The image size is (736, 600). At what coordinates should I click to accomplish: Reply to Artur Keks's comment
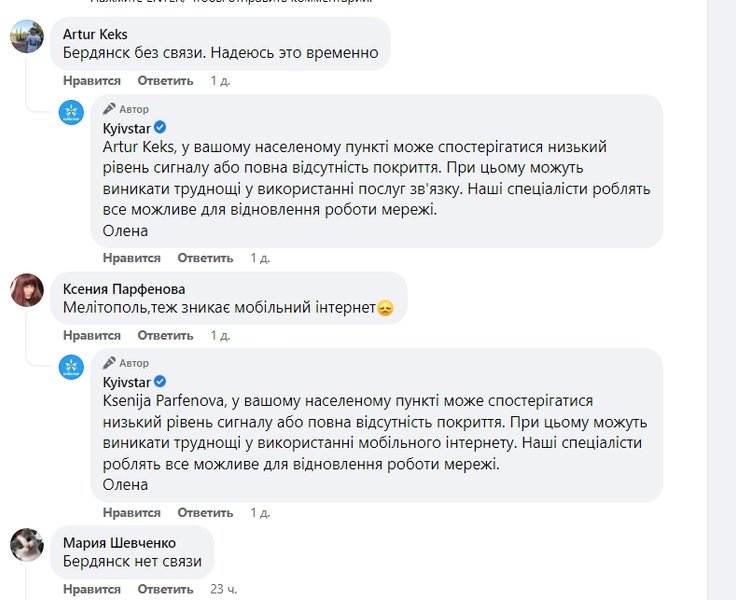click(x=158, y=81)
